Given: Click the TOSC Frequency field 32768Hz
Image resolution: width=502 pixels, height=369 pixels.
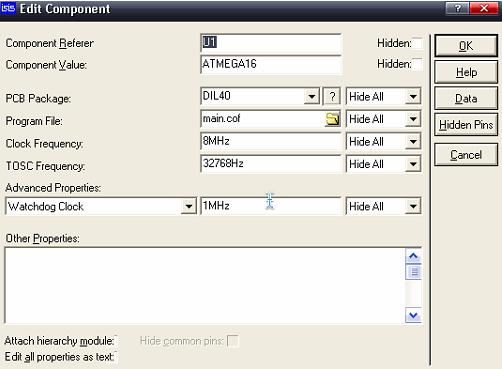Looking at the screenshot, I should (271, 164).
